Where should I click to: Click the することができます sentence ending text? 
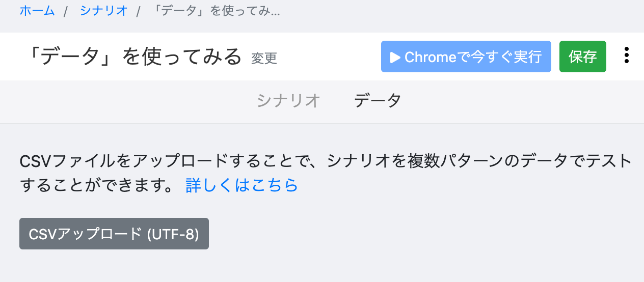click(x=97, y=185)
